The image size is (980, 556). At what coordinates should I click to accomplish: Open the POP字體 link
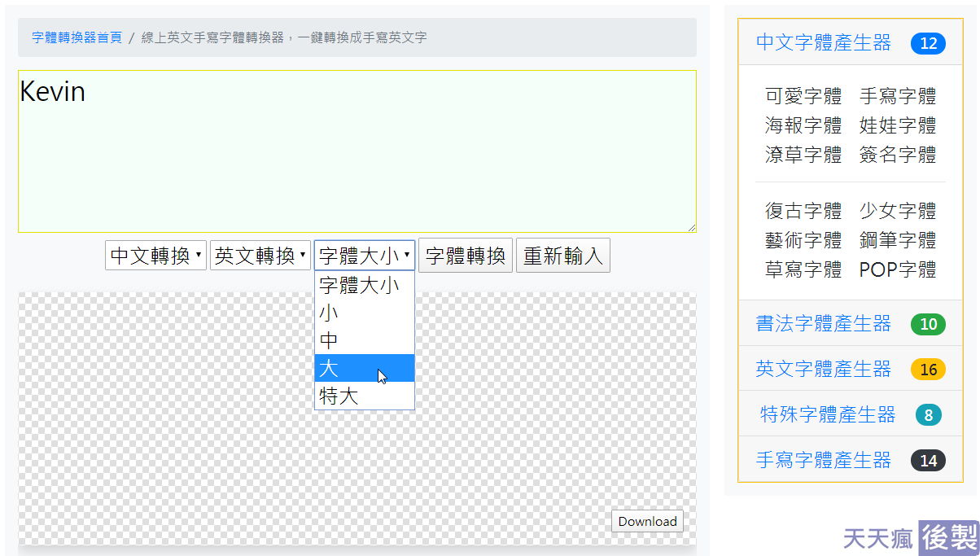(x=898, y=269)
